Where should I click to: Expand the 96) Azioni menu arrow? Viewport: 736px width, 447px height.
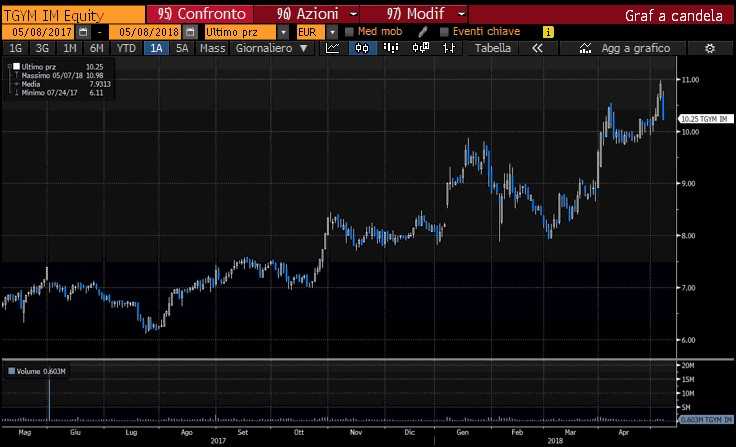[x=353, y=14]
